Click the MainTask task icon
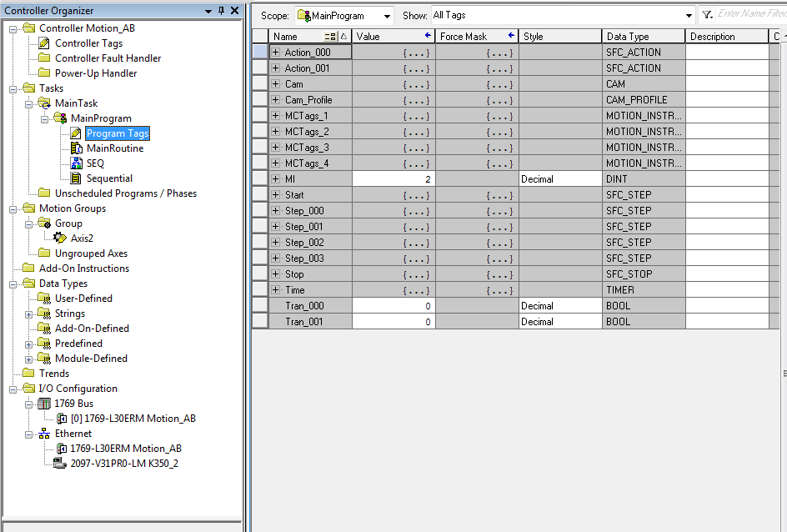The height and width of the screenshot is (532, 787). (45, 103)
